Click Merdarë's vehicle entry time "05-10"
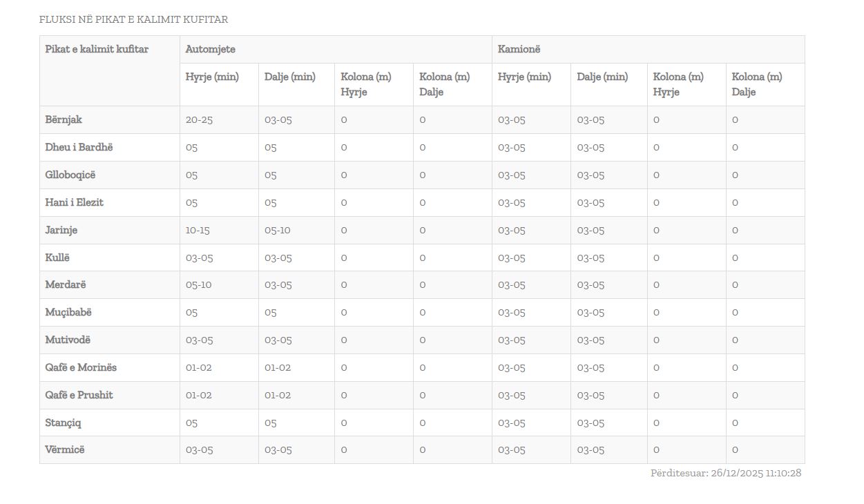 pyautogui.click(x=198, y=285)
